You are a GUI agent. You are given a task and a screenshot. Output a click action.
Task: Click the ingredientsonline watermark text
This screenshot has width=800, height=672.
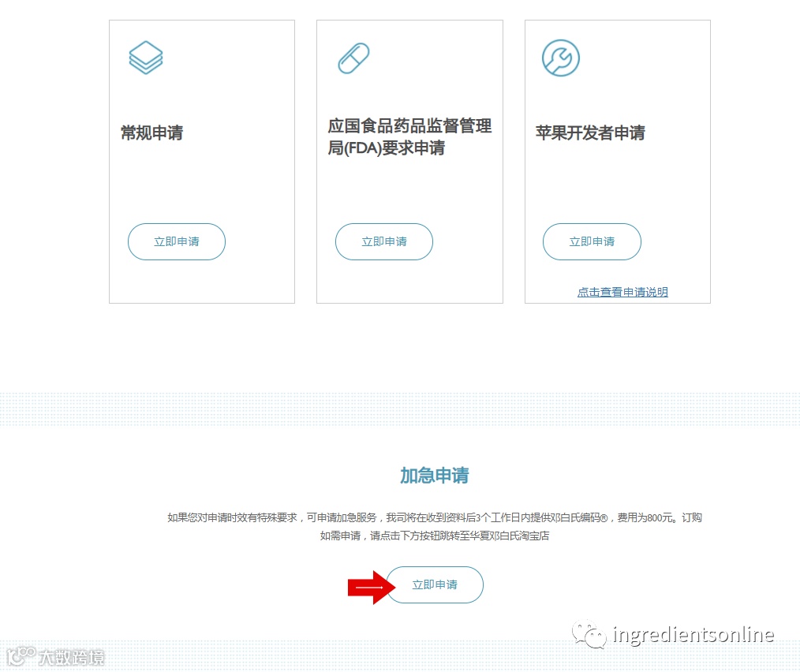(x=693, y=635)
